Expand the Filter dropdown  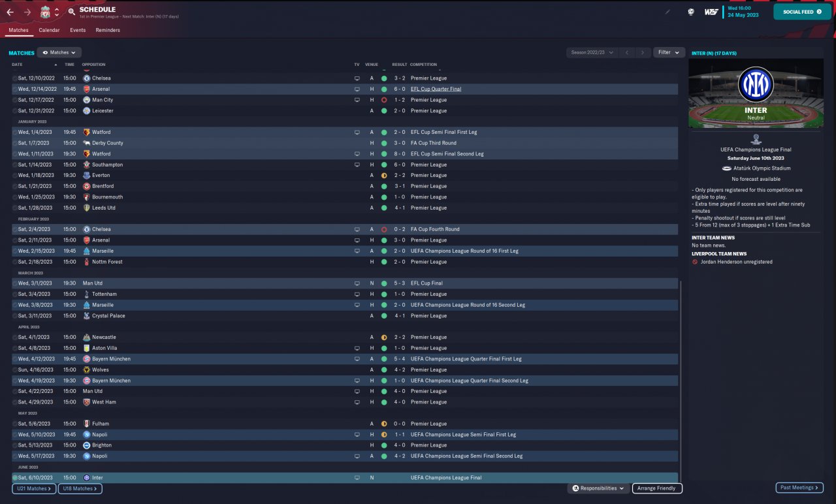(669, 52)
